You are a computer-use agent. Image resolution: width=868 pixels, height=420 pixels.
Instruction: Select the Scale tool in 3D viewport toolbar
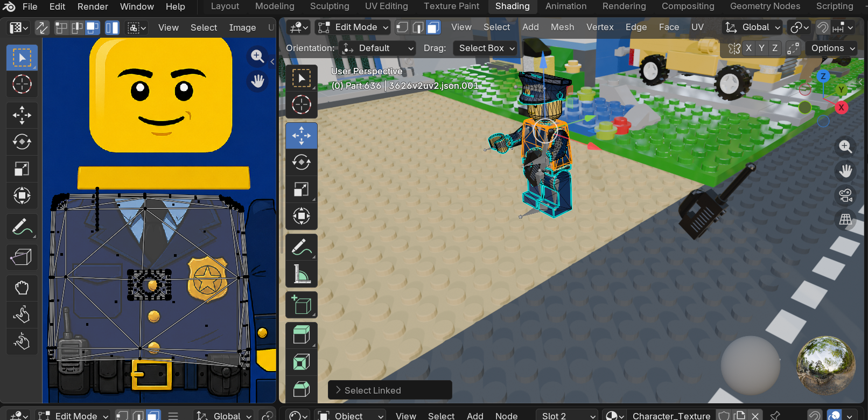tap(302, 189)
